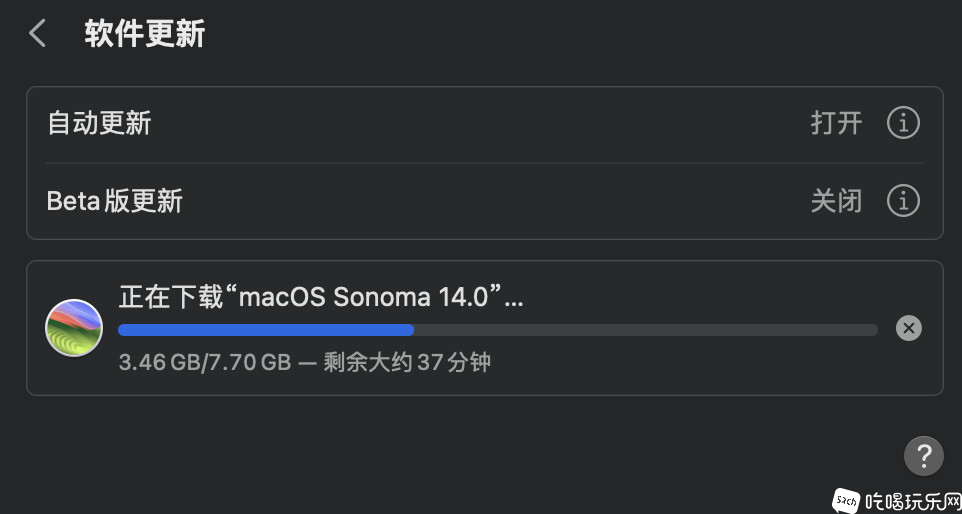Go back using the left chevron arrow

click(37, 33)
